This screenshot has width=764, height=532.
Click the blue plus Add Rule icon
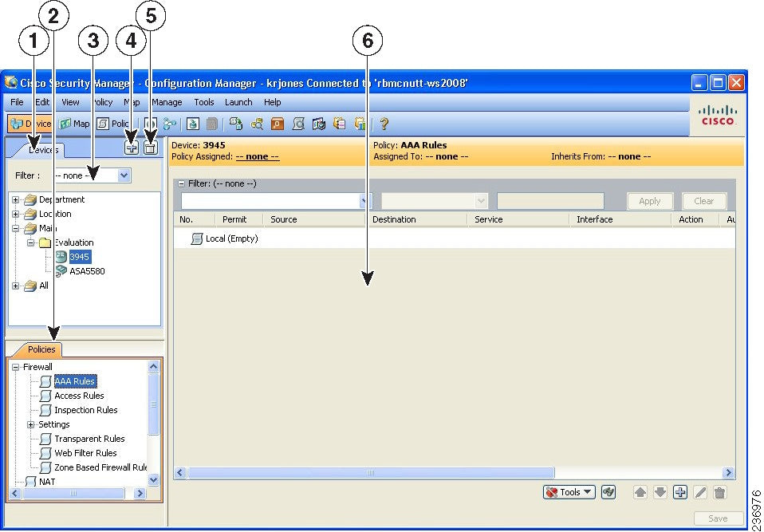[x=680, y=492]
